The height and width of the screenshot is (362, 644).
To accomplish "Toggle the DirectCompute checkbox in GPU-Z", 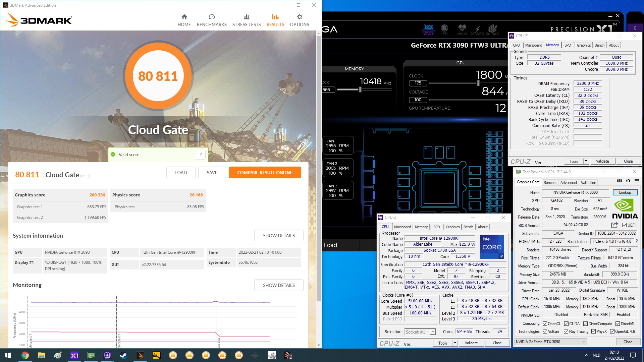I will click(585, 324).
